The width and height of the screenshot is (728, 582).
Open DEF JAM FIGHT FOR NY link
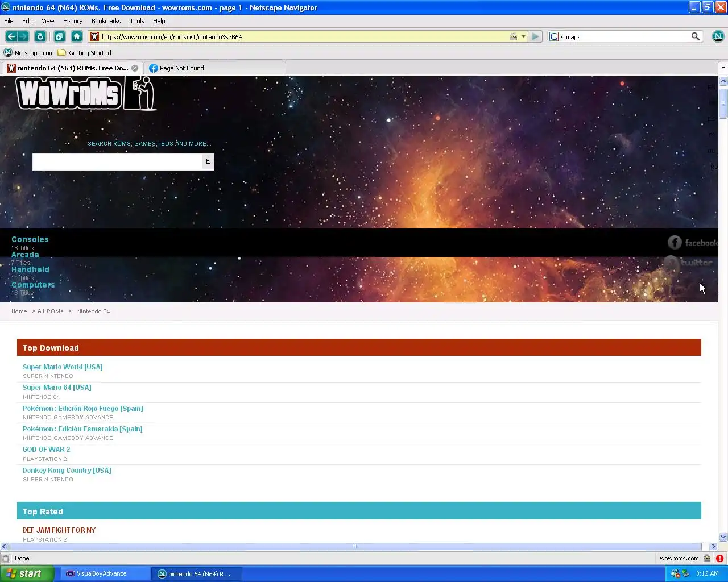[x=59, y=530]
